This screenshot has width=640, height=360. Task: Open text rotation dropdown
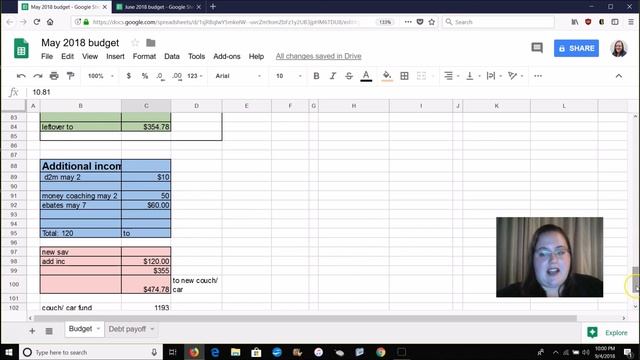515,76
